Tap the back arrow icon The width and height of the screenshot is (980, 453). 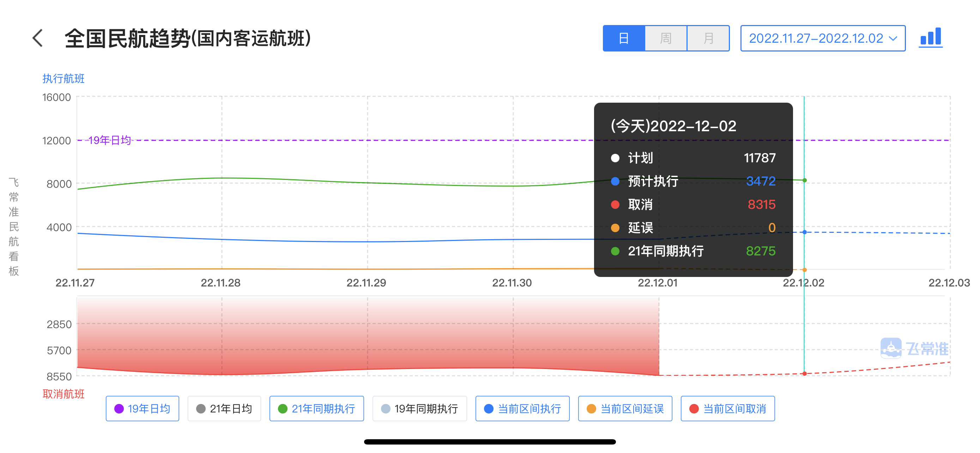(x=38, y=38)
